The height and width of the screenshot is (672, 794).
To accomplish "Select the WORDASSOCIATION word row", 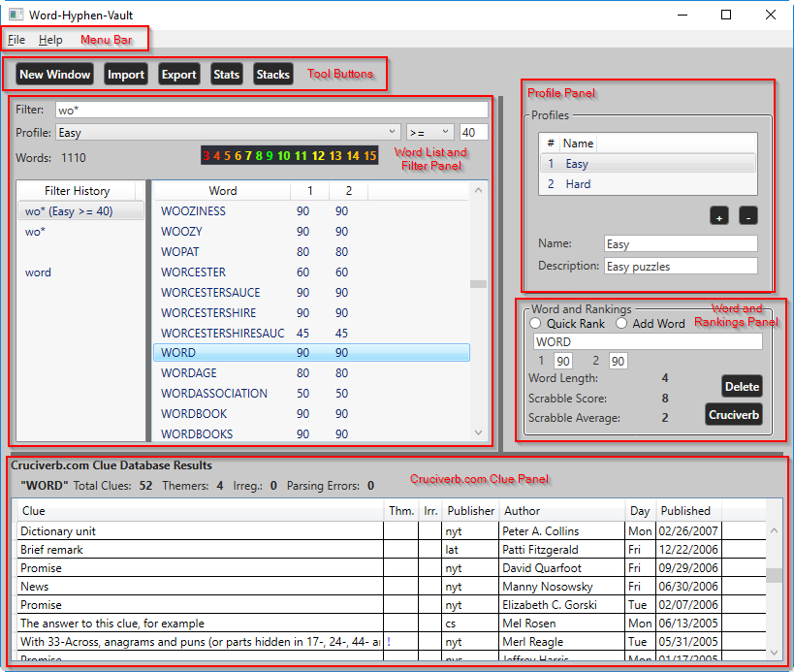I will [x=311, y=394].
